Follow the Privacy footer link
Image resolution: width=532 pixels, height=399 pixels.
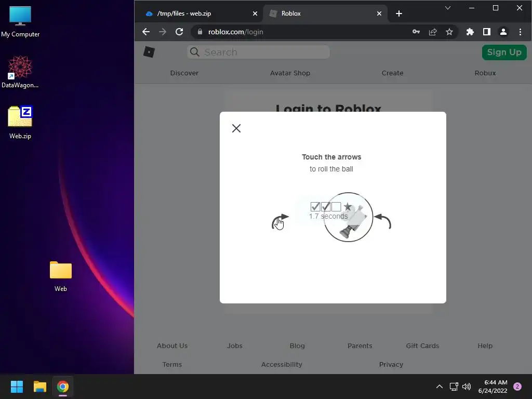click(x=391, y=364)
